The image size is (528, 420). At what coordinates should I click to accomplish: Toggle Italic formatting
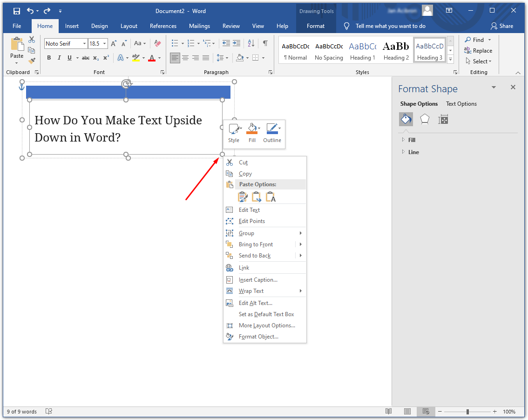point(59,58)
